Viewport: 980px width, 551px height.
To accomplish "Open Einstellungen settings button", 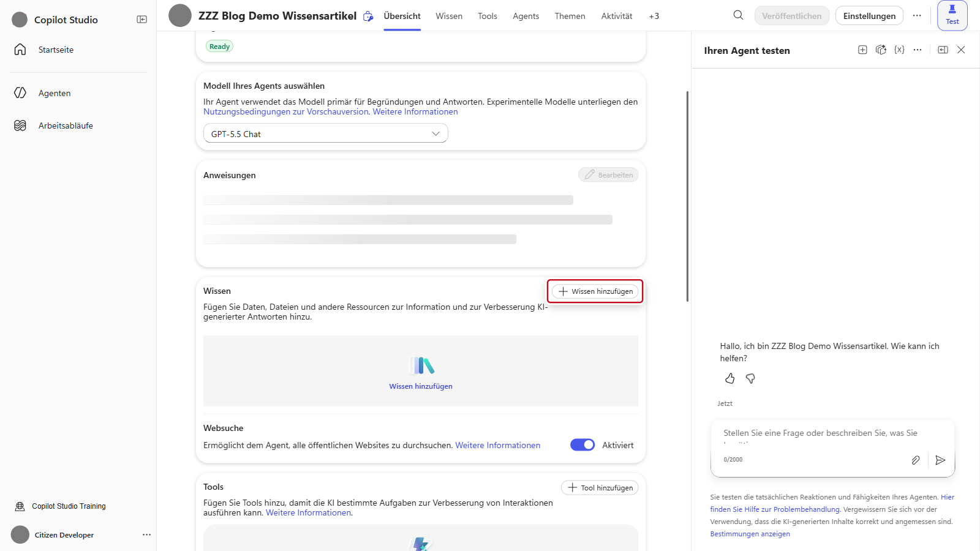I will [x=869, y=16].
